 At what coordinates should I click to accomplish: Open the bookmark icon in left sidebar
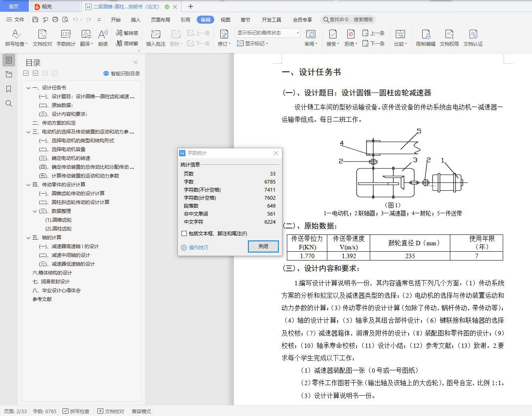coord(9,89)
